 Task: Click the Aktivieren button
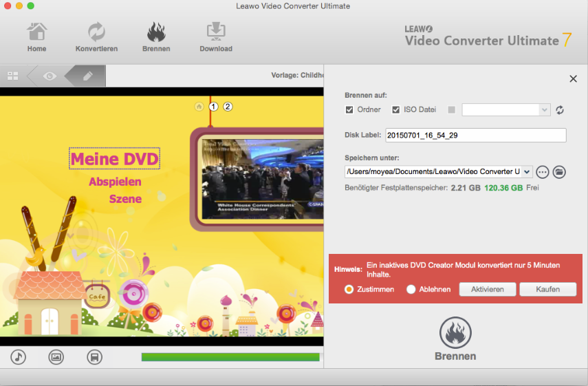[488, 289]
